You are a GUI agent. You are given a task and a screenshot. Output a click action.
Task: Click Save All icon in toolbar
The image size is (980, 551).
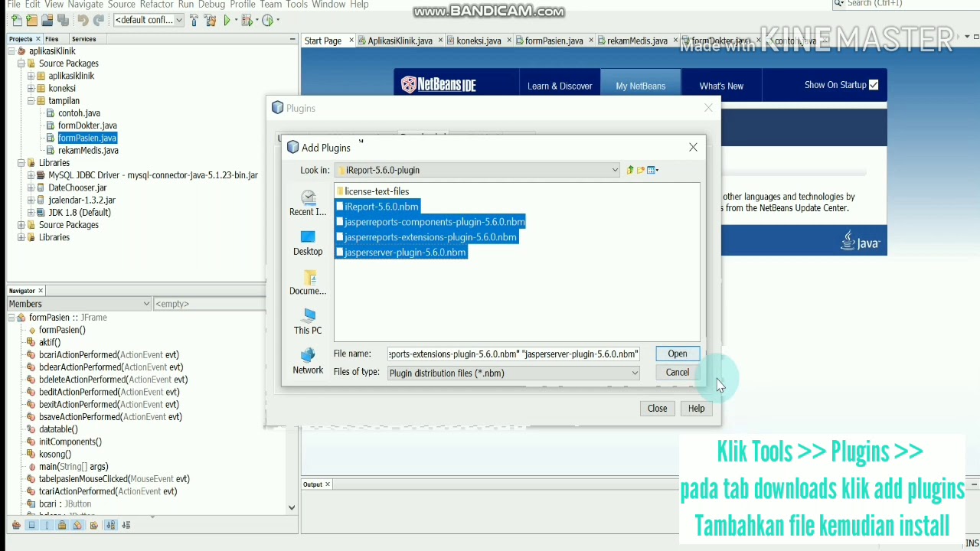tap(63, 21)
